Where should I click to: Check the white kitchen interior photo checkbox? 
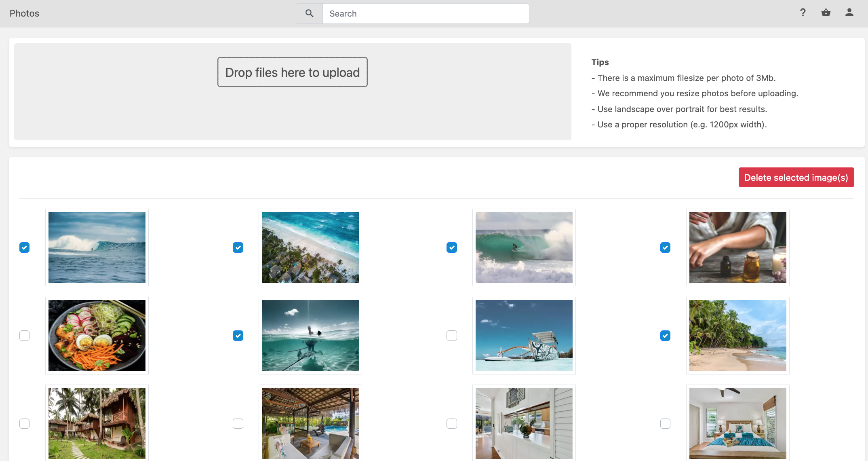[452, 423]
